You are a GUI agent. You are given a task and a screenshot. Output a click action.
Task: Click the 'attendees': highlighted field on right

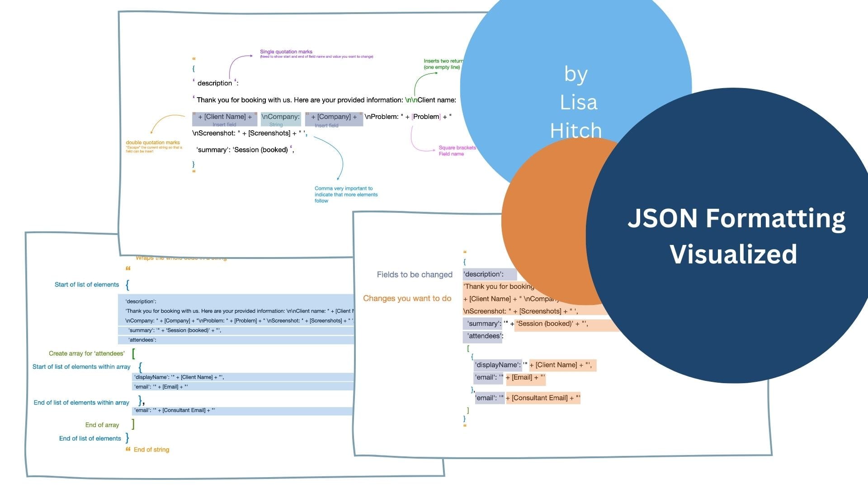point(482,336)
